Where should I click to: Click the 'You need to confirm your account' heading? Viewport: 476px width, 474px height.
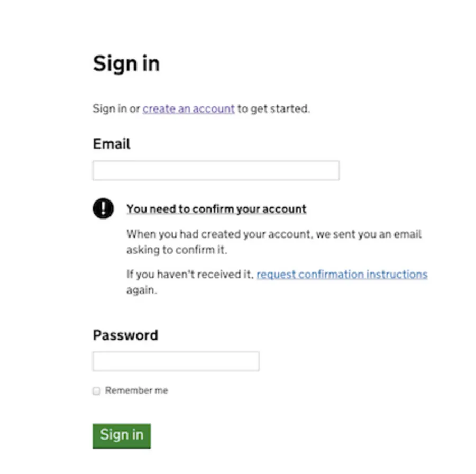point(216,209)
